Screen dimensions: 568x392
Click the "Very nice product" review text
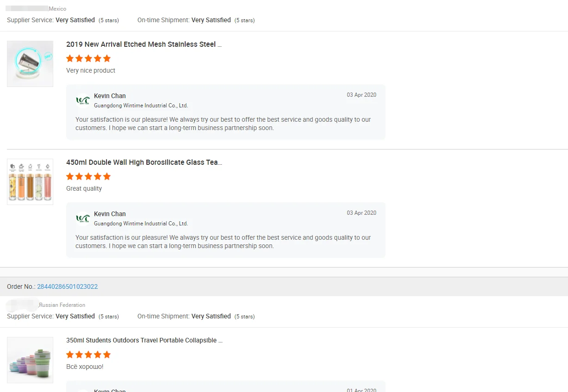coord(91,70)
